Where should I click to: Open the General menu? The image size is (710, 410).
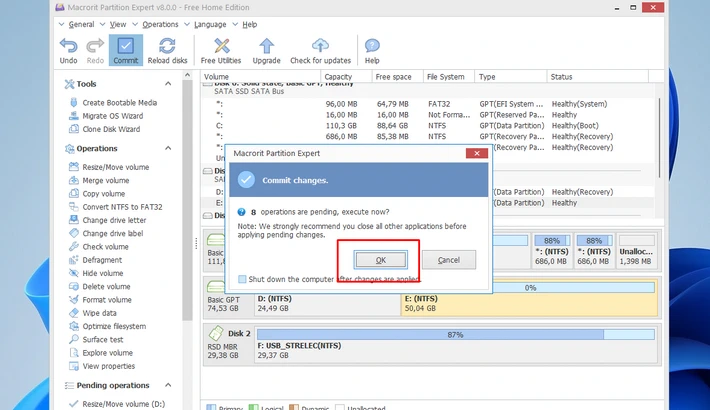coord(81,24)
